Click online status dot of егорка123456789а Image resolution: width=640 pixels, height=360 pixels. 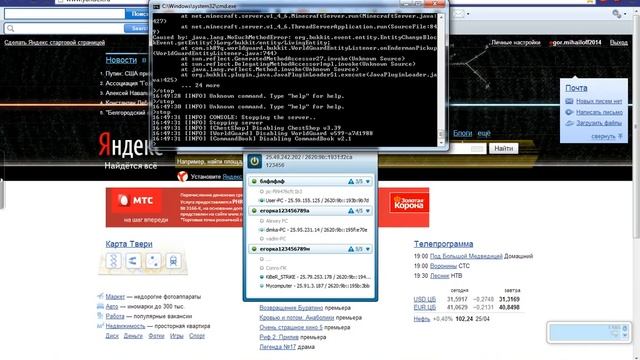click(254, 211)
